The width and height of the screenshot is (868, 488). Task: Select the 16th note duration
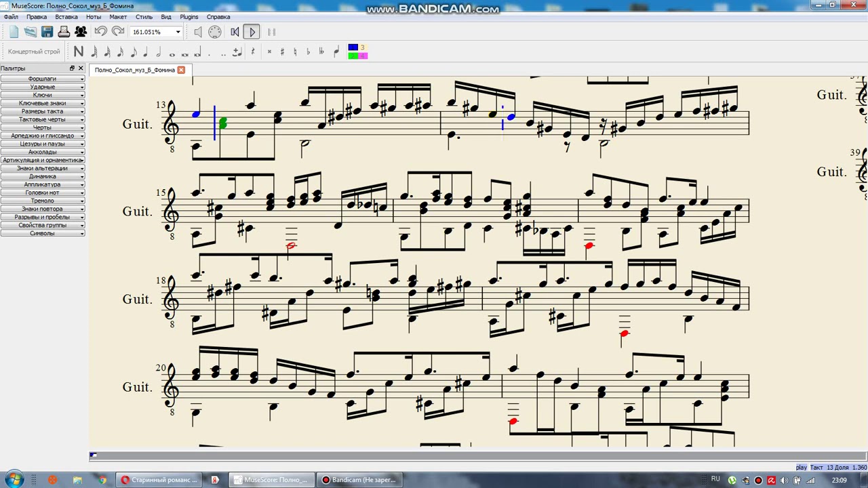(x=120, y=52)
